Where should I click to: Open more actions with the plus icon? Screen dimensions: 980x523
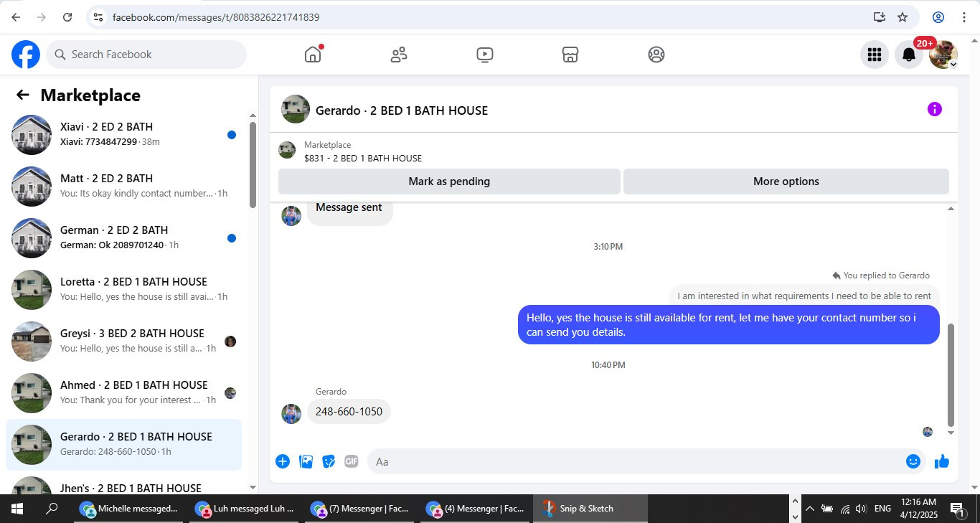tap(283, 461)
